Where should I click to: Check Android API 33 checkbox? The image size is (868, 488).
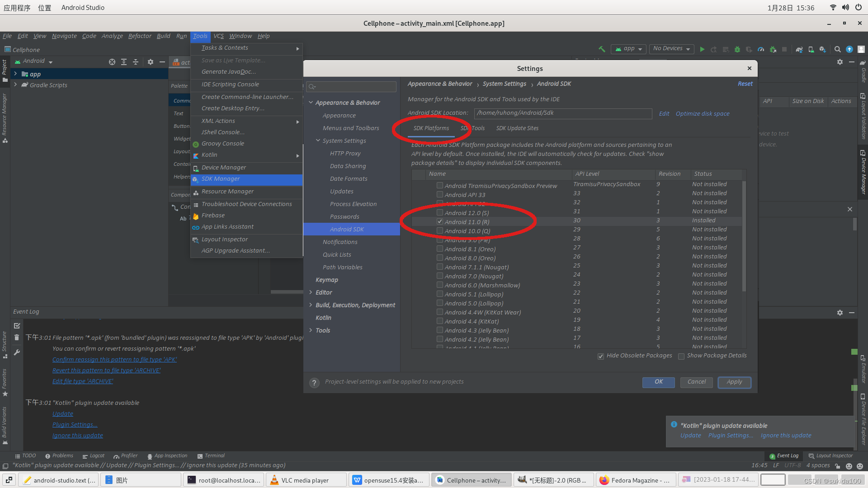439,195
